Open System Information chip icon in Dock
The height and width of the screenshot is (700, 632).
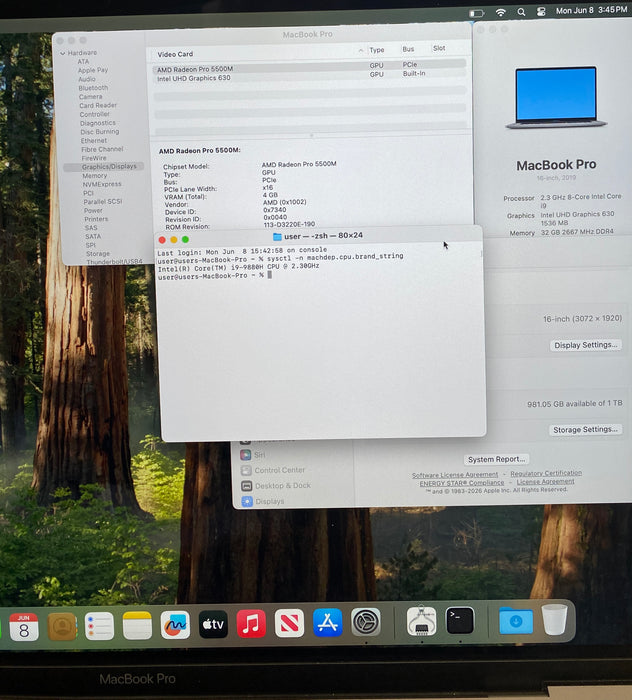421,621
